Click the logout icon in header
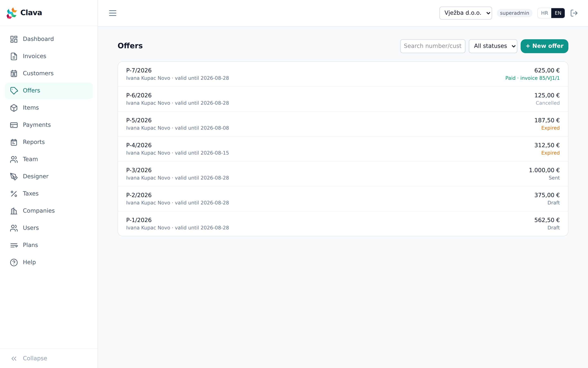This screenshot has width=588, height=368. pyautogui.click(x=574, y=13)
